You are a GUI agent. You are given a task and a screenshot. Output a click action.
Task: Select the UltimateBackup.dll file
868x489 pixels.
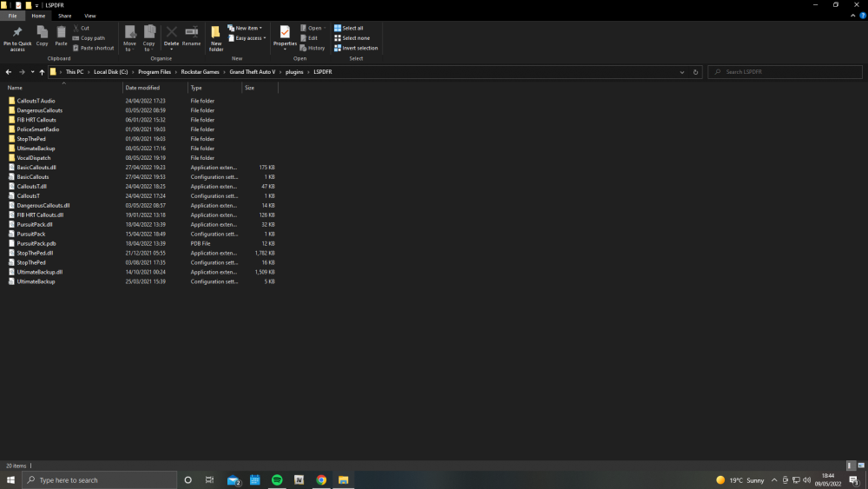(x=40, y=272)
